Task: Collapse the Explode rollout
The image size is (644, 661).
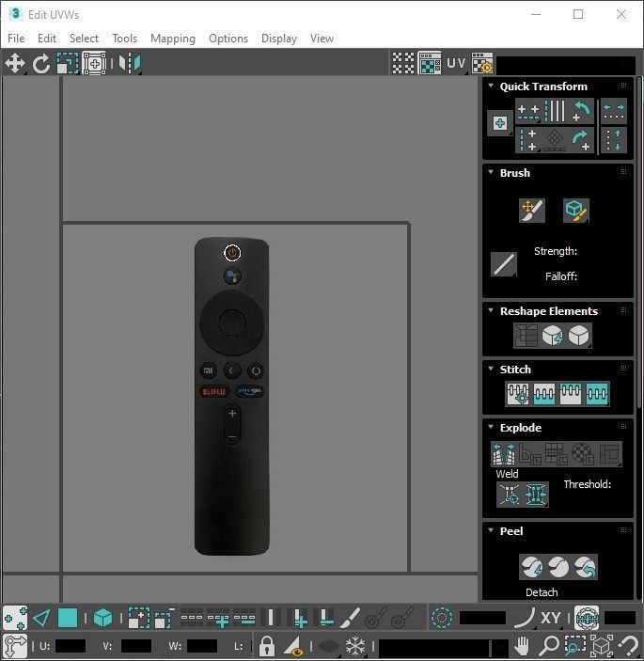Action: click(x=491, y=427)
